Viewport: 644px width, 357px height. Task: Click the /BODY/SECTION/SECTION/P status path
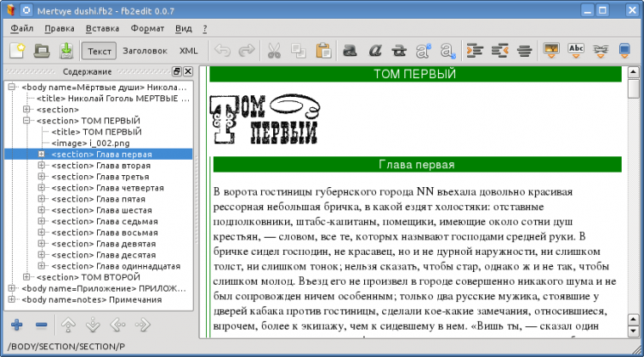point(66,347)
